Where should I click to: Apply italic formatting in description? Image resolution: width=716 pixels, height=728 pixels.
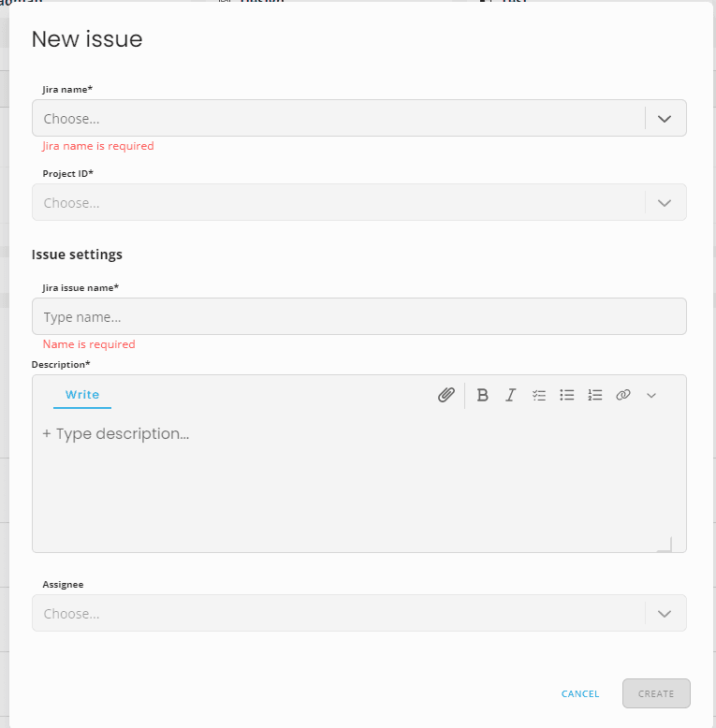510,395
